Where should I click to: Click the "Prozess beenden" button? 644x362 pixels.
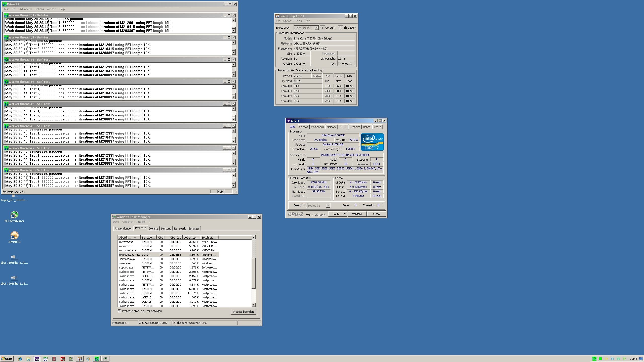[x=243, y=312]
